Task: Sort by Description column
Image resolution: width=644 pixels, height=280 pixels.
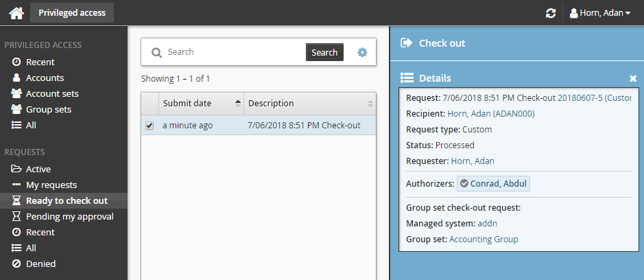Action: pyautogui.click(x=310, y=104)
